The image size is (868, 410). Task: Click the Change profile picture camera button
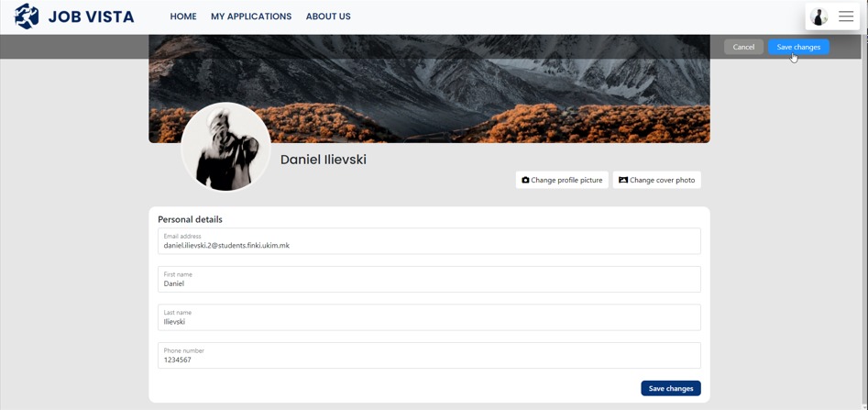[x=562, y=180]
